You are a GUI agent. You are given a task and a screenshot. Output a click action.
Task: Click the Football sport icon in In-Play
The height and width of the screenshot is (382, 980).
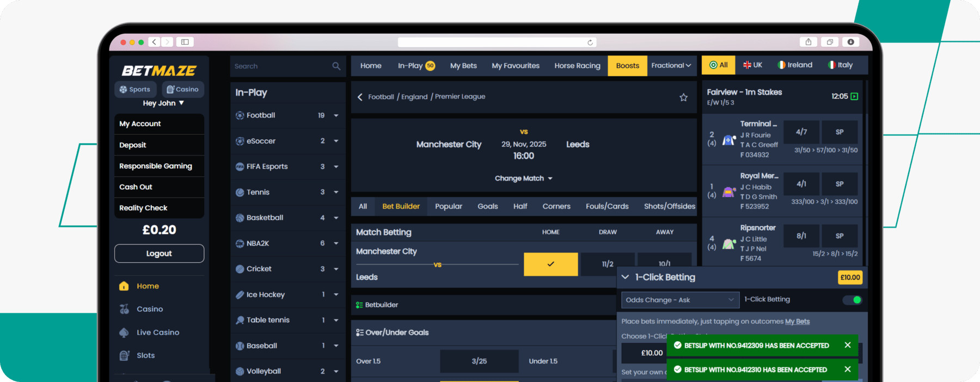click(x=240, y=115)
